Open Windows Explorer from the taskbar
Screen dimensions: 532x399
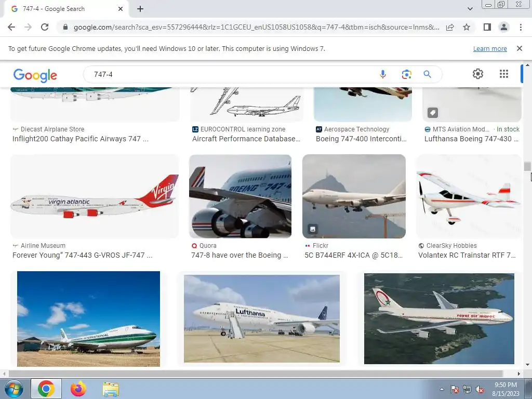111,390
